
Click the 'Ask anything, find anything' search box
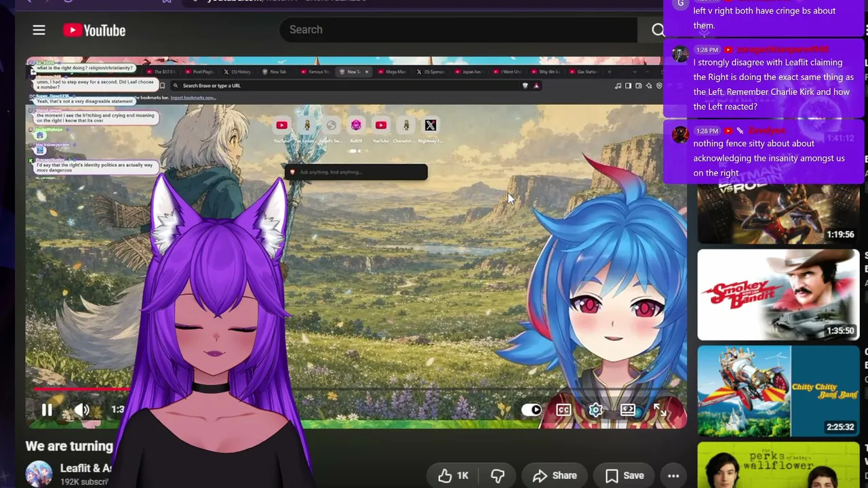point(356,172)
